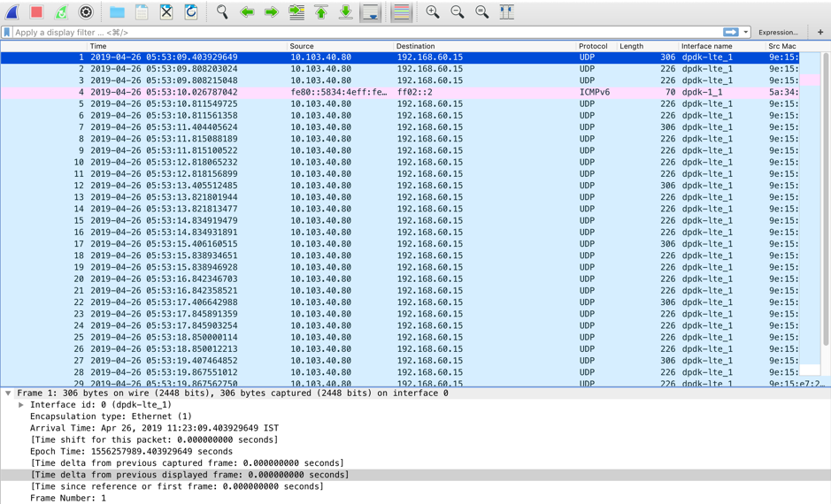Select packet 10 at 05:53:12.818065232

pyautogui.click(x=400, y=162)
